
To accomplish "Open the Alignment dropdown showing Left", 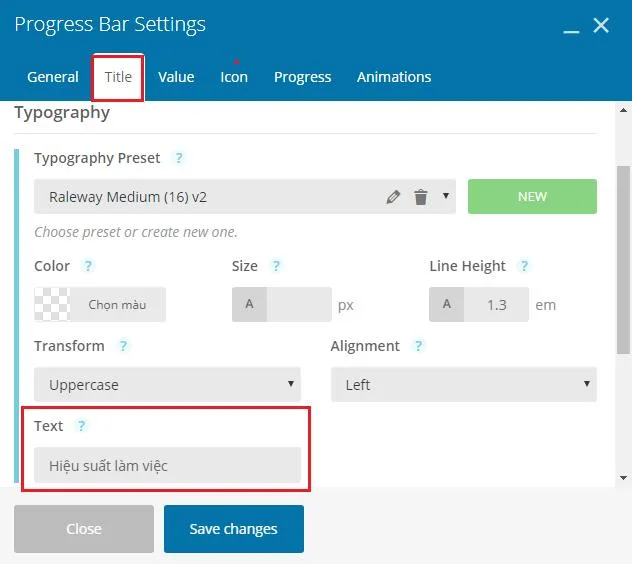I will [464, 384].
